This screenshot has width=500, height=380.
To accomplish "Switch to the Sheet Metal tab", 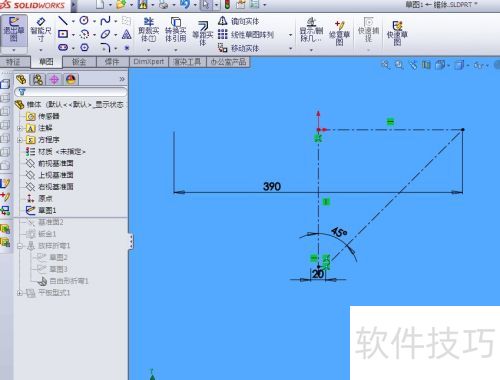I will (x=79, y=62).
